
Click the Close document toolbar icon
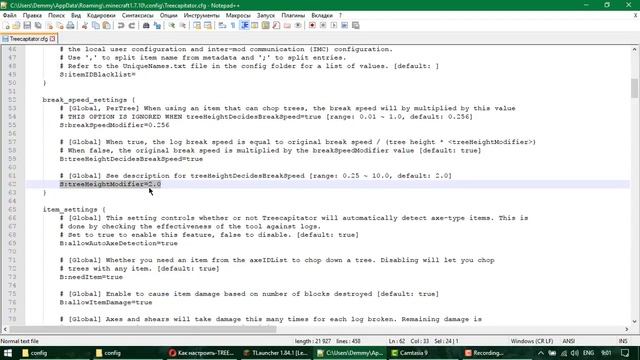[x=49, y=25]
